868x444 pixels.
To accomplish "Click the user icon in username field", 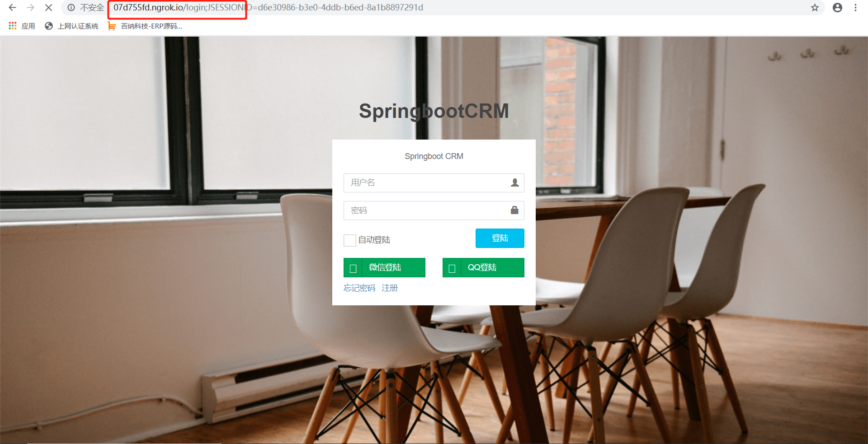I will tap(514, 182).
